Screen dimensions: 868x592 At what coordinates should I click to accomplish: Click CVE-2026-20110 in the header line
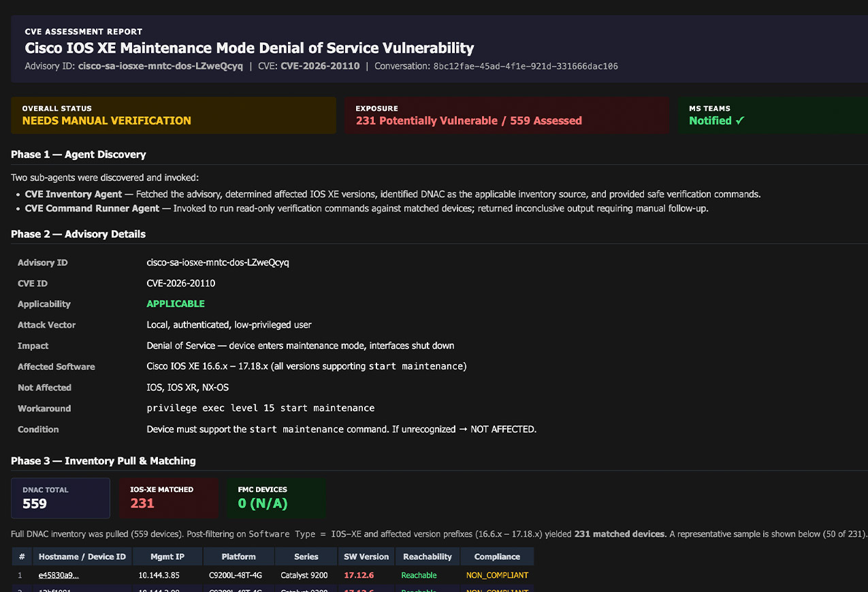point(320,67)
